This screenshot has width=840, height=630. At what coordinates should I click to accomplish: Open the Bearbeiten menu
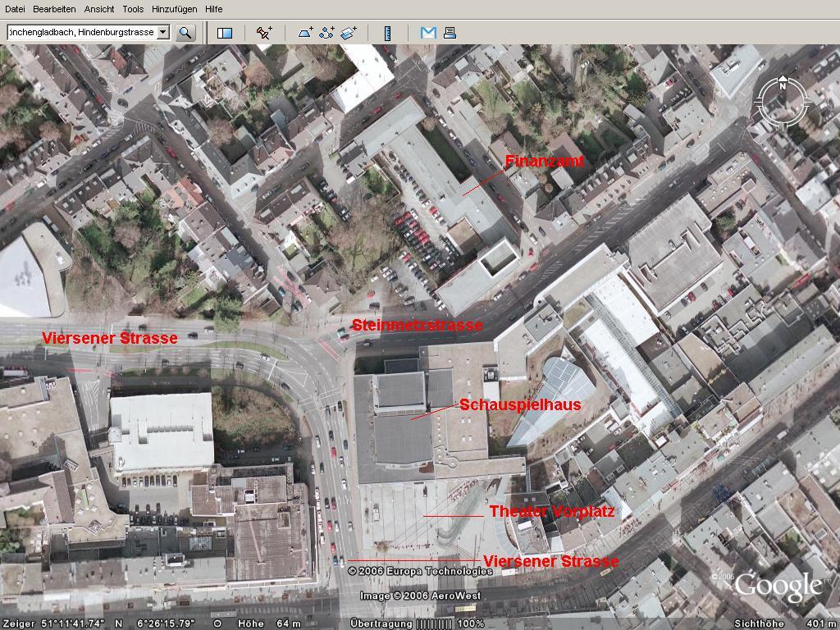54,9
